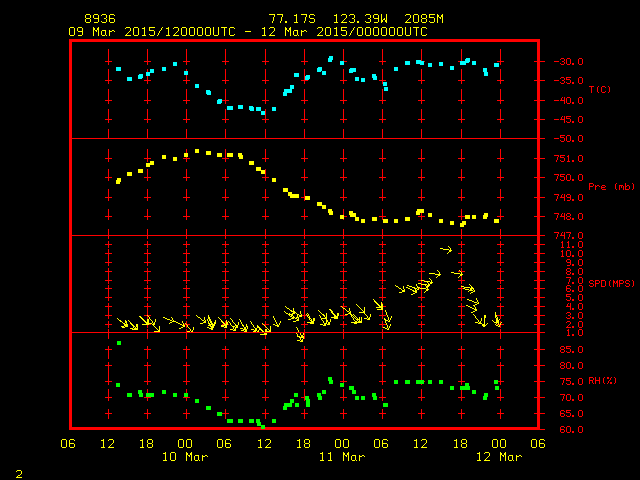Screen dimensions: 640x480
Task: Click the 11.0 wind speed tick label
Action: coord(571,245)
